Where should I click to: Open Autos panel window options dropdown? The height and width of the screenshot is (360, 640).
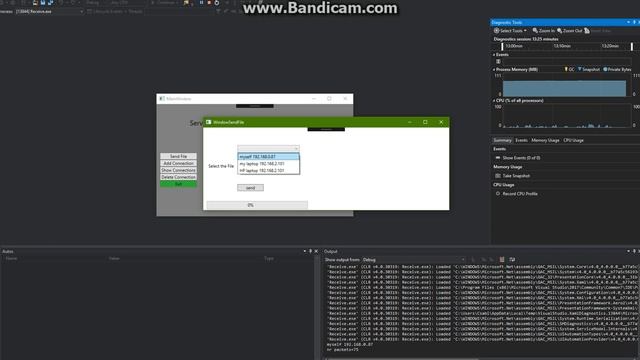[304, 251]
